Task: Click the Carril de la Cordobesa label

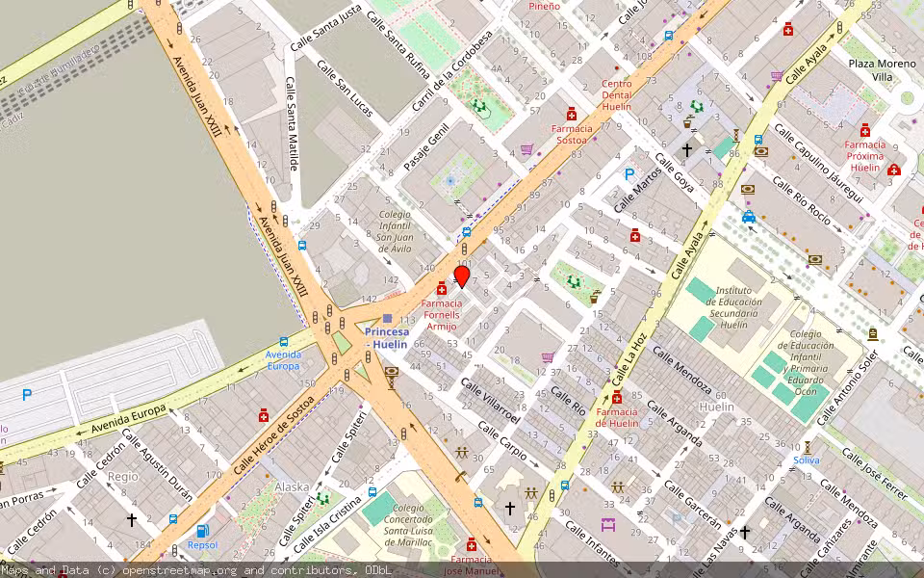Action: (452, 70)
